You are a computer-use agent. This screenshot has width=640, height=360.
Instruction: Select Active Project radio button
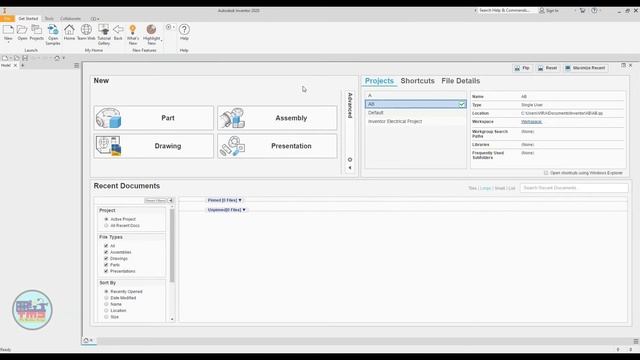[106, 219]
